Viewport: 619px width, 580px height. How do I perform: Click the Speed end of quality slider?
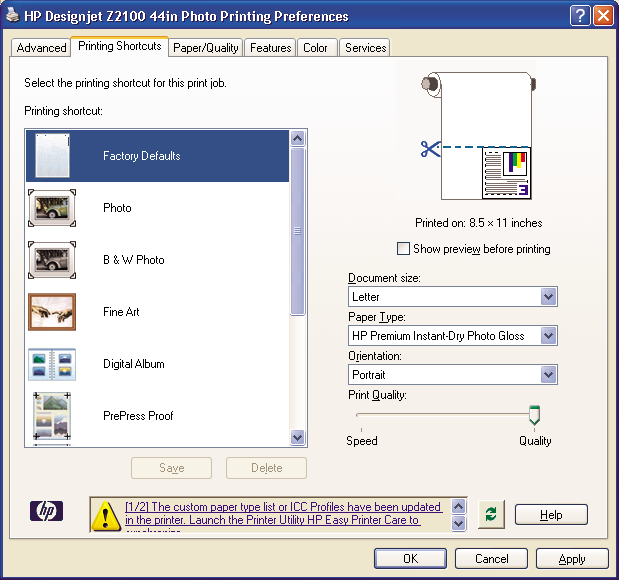[362, 441]
